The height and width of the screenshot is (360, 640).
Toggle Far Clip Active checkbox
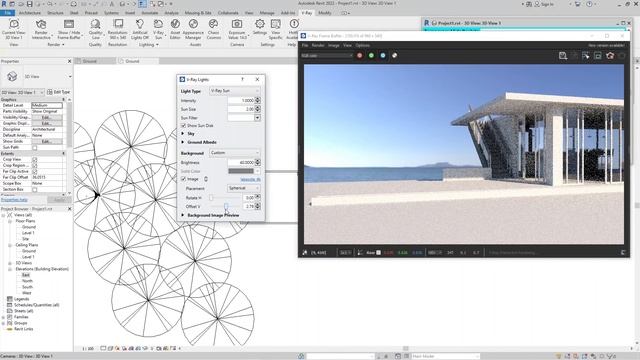35,171
